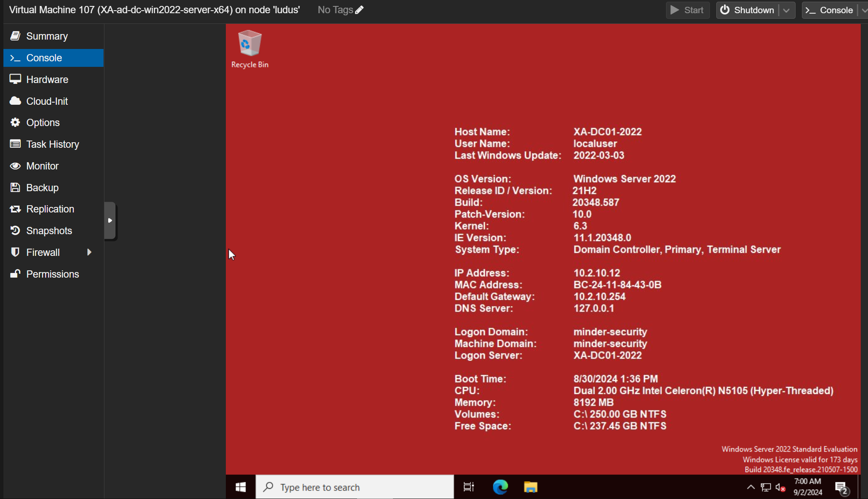Viewport: 868px width, 499px height.
Task: Click the Shutdown button
Action: pyautogui.click(x=747, y=10)
